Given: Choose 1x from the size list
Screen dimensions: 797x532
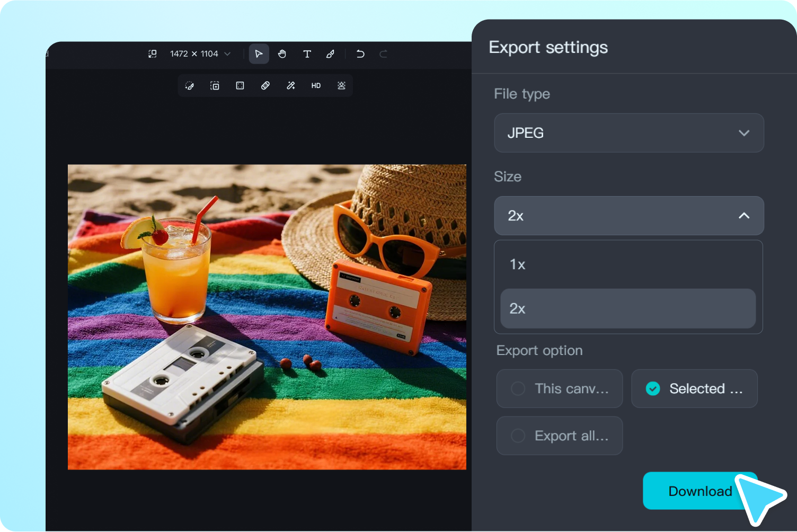Looking at the screenshot, I should pyautogui.click(x=627, y=264).
